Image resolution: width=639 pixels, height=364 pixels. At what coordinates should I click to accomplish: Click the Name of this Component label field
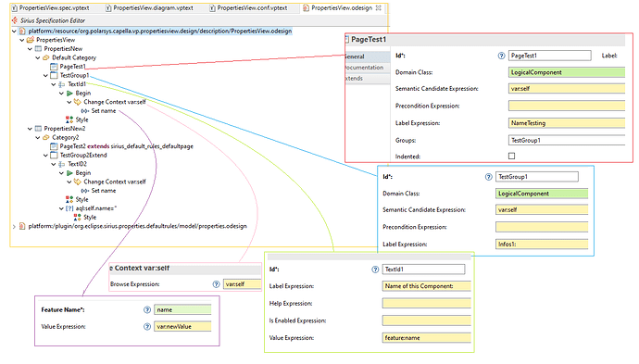click(426, 286)
